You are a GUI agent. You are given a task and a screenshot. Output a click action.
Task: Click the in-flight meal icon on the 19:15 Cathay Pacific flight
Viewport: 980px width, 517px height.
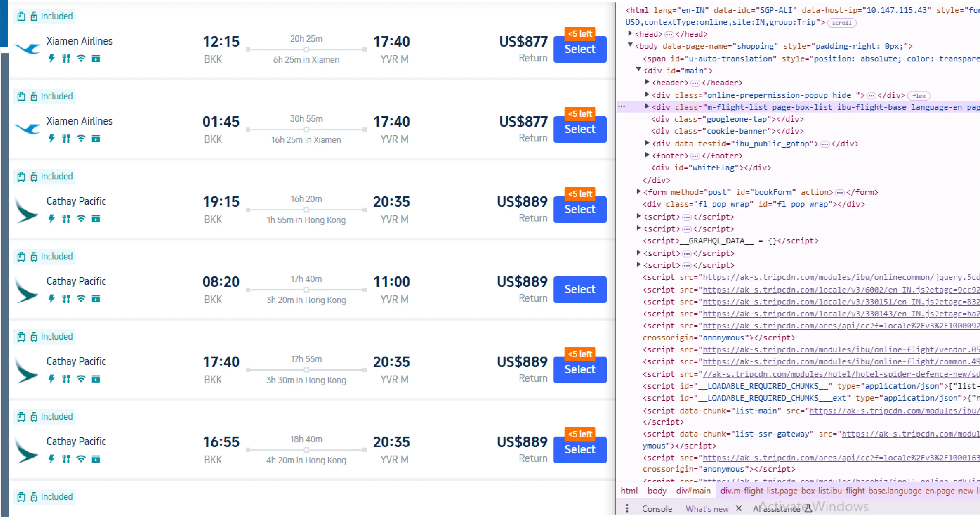[66, 219]
